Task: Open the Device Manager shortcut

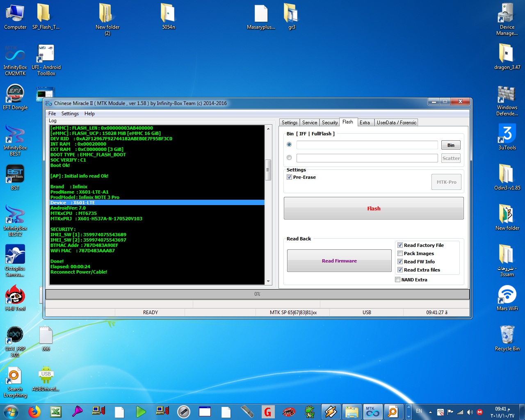Action: [x=507, y=19]
